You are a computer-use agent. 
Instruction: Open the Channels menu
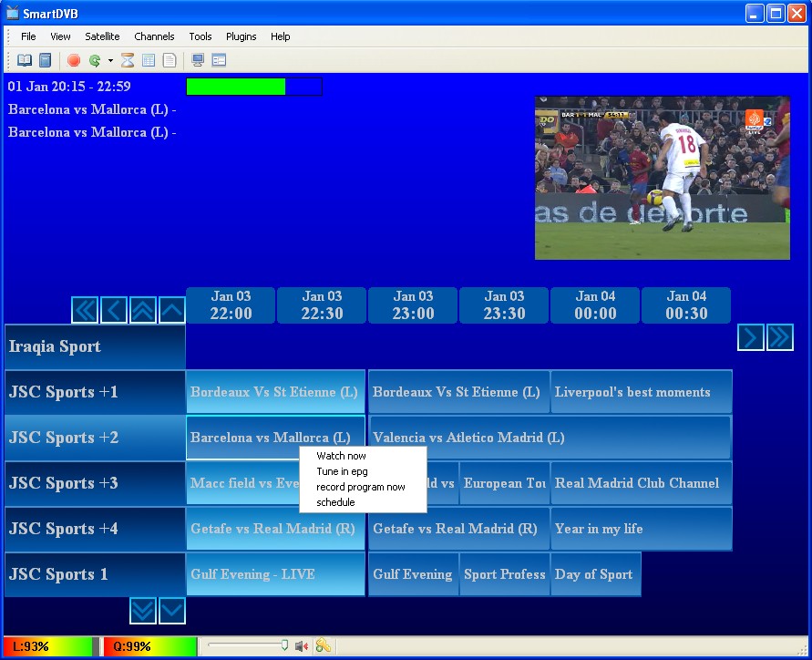(154, 36)
